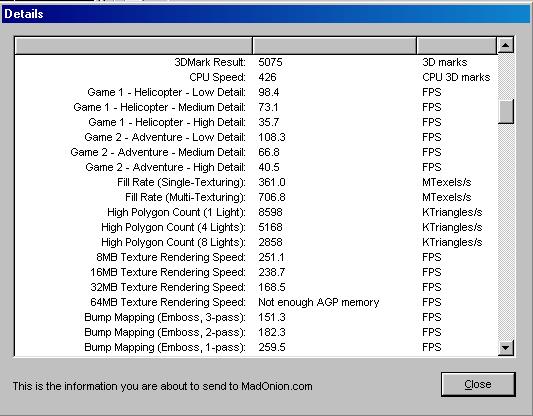The height and width of the screenshot is (416, 533).
Task: Select the CPU Speed row
Action: (256, 77)
